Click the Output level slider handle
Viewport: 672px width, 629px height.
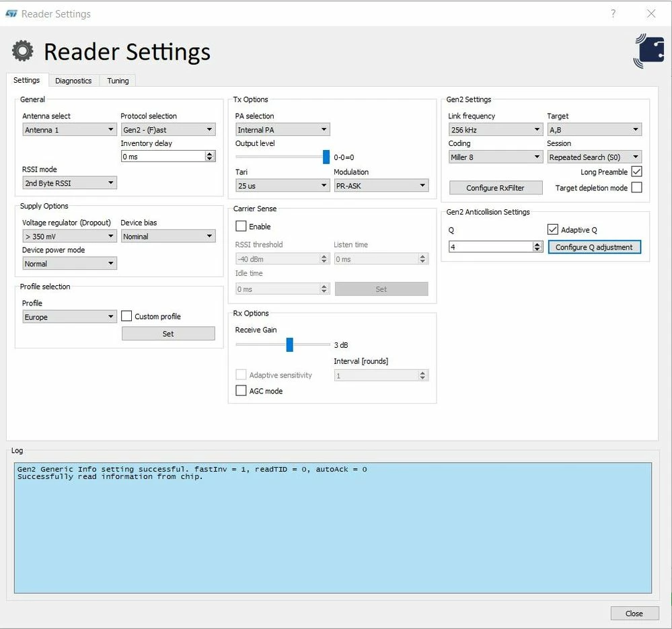[x=326, y=157]
